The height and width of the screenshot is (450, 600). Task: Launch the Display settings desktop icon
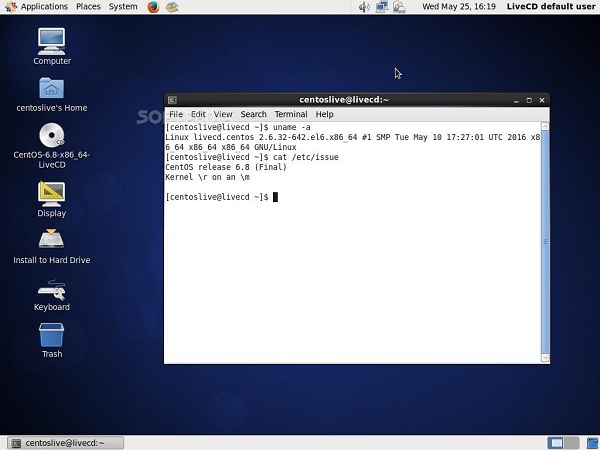tap(52, 194)
